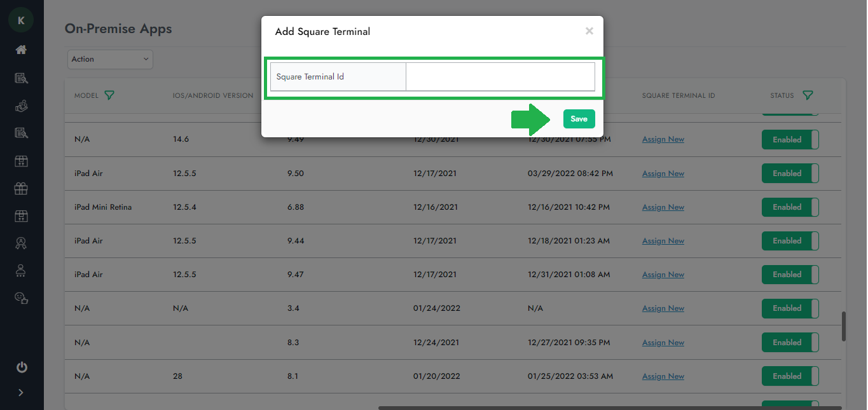Disable the switch for app version 3.4 row

pos(790,308)
